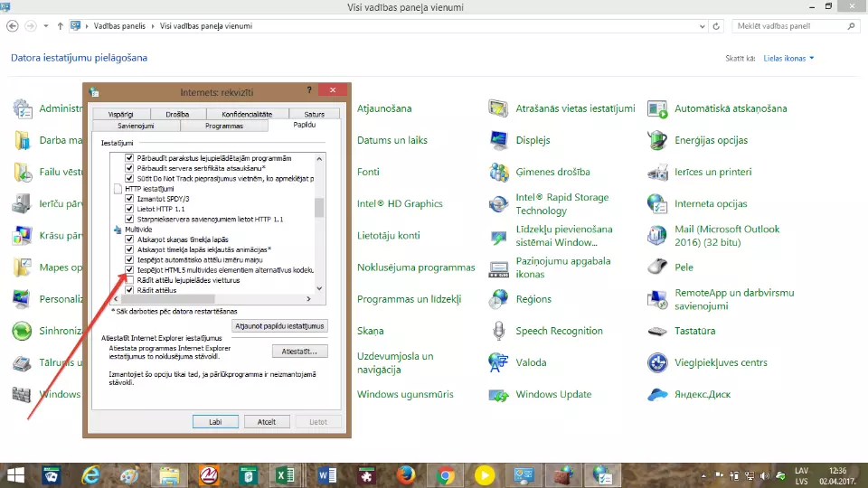The width and height of the screenshot is (868, 488).
Task: Click the volume speaker tray icon
Action: pos(765,476)
